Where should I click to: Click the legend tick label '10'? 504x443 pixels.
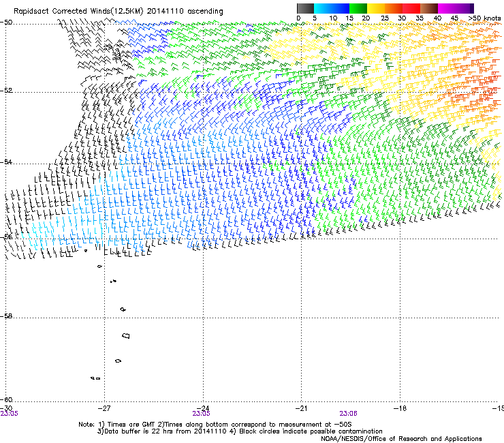(333, 18)
